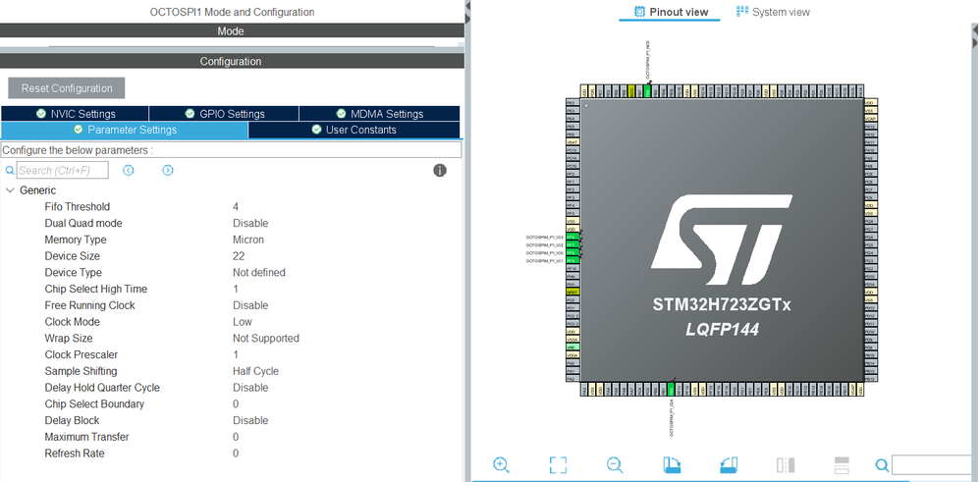Image resolution: width=980 pixels, height=482 pixels.
Task: Click the pin search magnifier icon
Action: (882, 465)
